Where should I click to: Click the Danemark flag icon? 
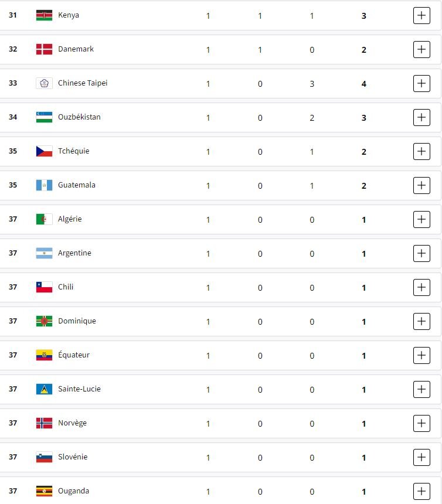tap(44, 49)
